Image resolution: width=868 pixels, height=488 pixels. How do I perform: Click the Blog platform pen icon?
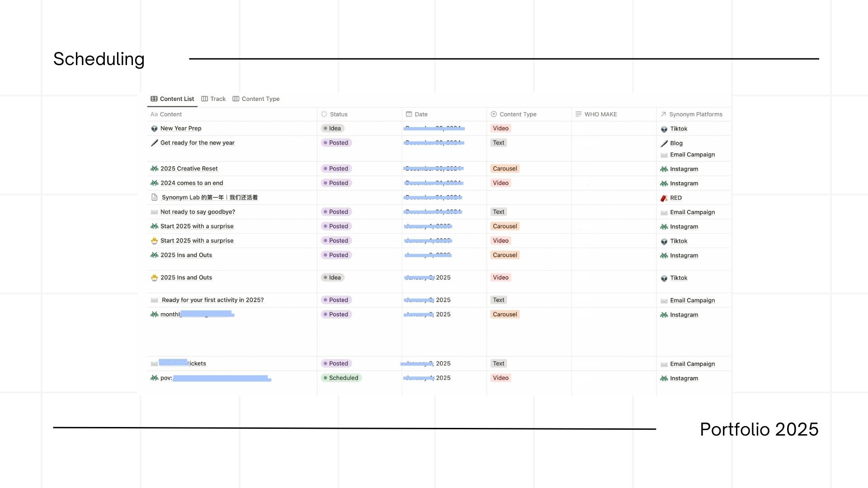click(664, 143)
